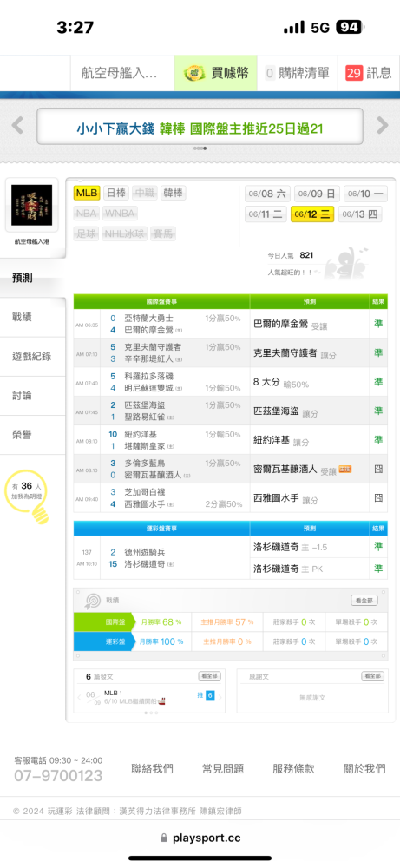Choose date 06/13 四
The height and width of the screenshot is (868, 400).
360,214
